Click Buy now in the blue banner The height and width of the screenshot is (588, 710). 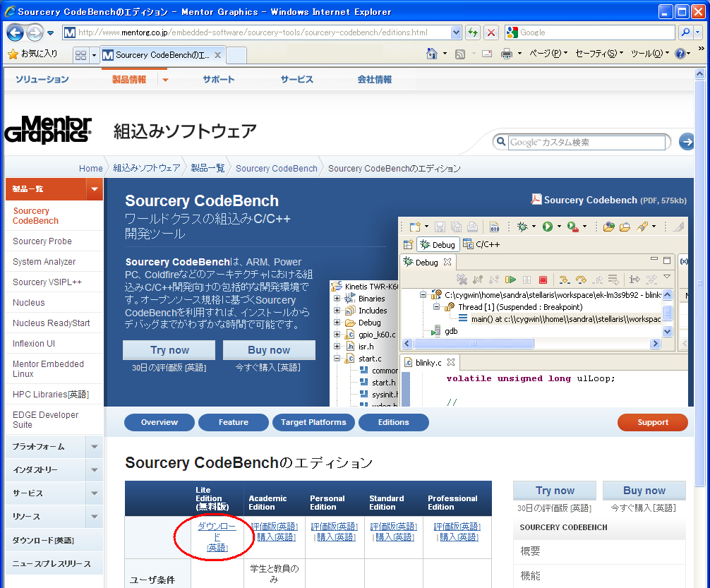pyautogui.click(x=269, y=349)
